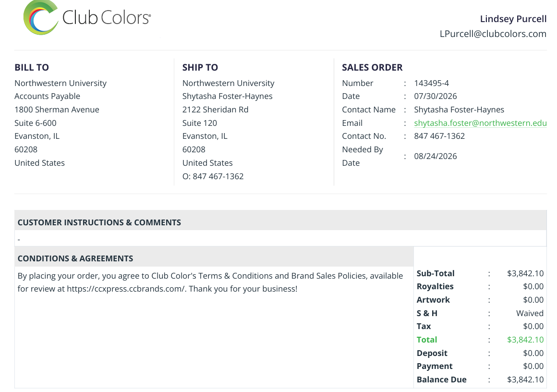Click the Contact Name value Shytasha Foster-Haynes
Screen dimensions: 557x392
459,110
